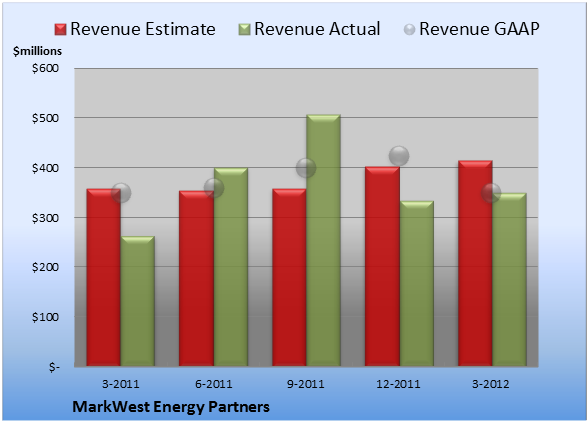
Task: Select the red estimate bar for 3-2012
Action: (475, 263)
